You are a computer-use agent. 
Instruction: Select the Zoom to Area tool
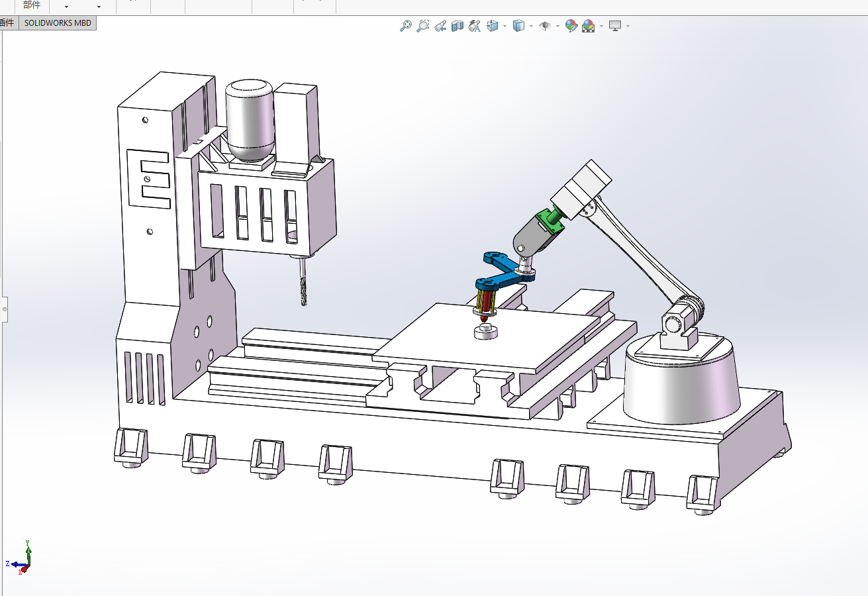coord(423,26)
